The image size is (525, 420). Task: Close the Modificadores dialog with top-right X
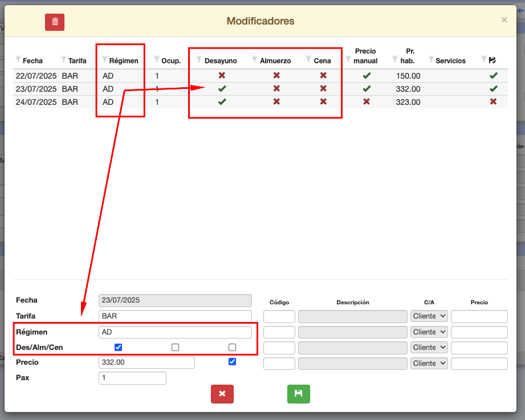tap(504, 20)
